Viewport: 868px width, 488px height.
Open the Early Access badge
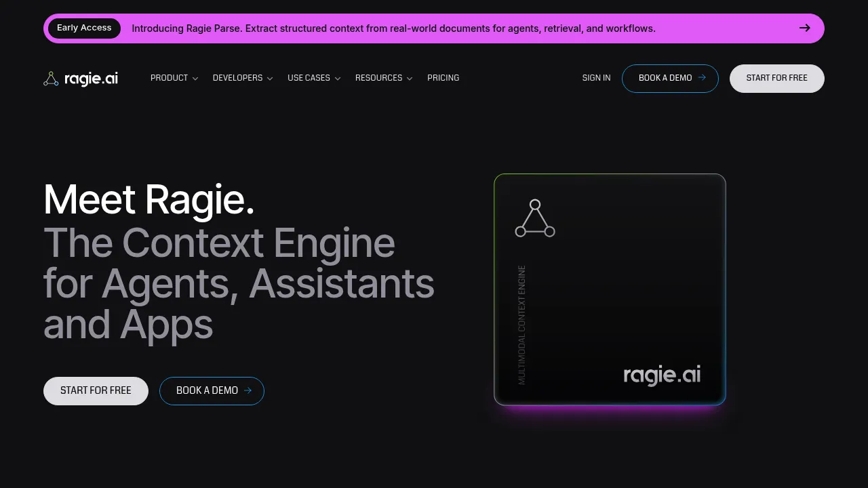tap(84, 28)
